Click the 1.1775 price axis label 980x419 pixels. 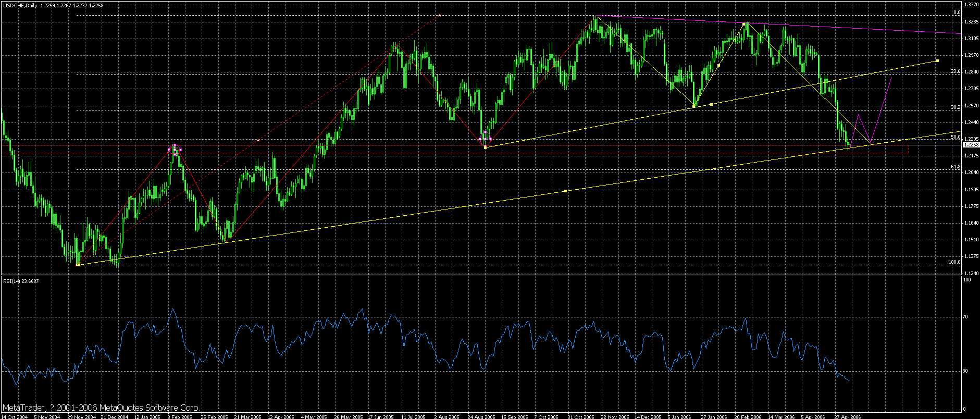[971, 206]
